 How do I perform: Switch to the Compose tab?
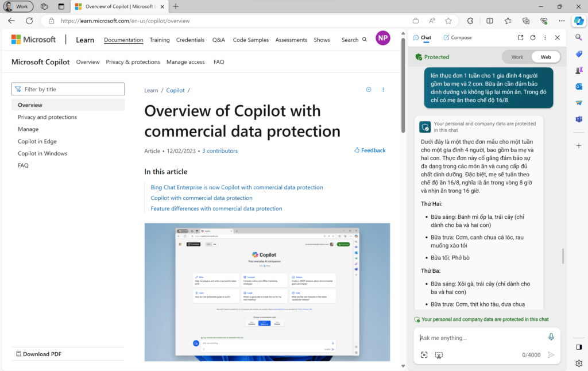point(457,37)
